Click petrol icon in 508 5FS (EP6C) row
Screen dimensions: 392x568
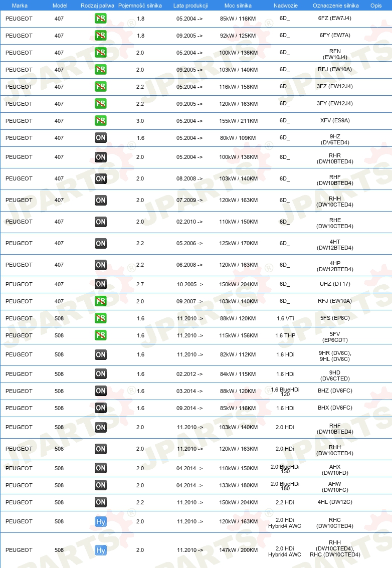pyautogui.click(x=101, y=318)
